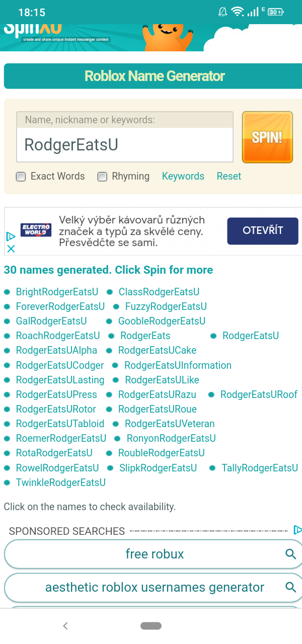Open the Keywords link

(183, 176)
